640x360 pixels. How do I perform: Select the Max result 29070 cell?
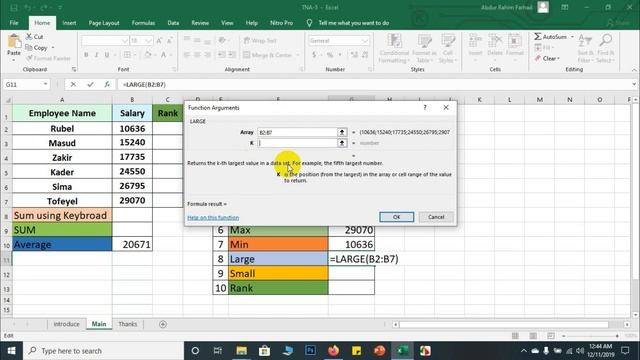tap(351, 230)
